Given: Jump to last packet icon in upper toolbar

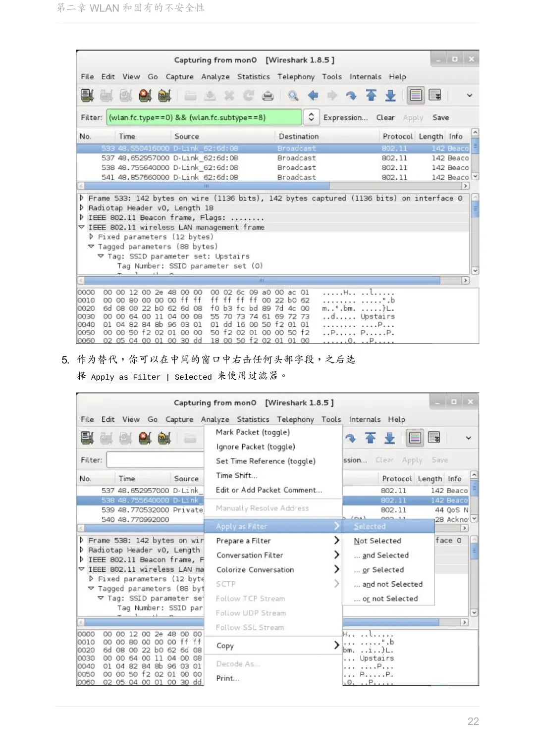Looking at the screenshot, I should (x=390, y=95).
